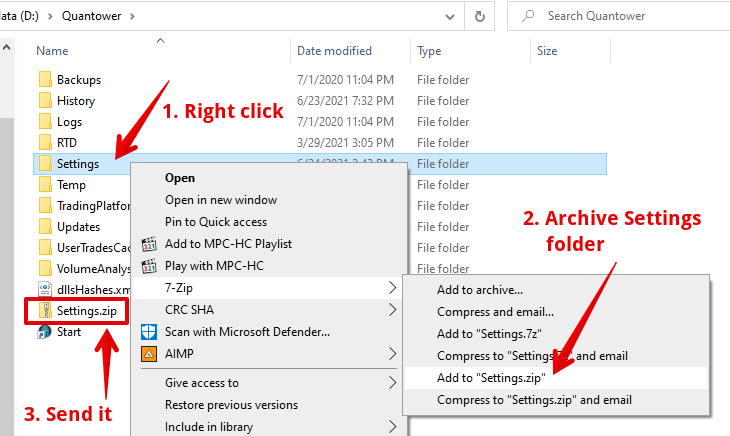The width and height of the screenshot is (730, 436).
Task: Click the refresh button in address bar
Action: point(480,16)
